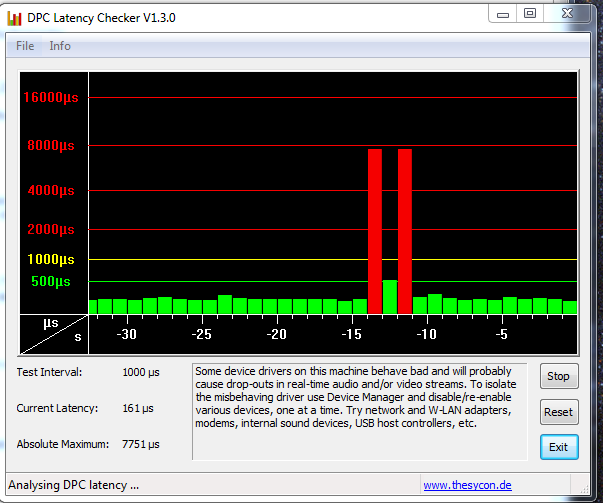Click the µs/s axis unit corner box
The image size is (603, 503).
click(x=54, y=334)
